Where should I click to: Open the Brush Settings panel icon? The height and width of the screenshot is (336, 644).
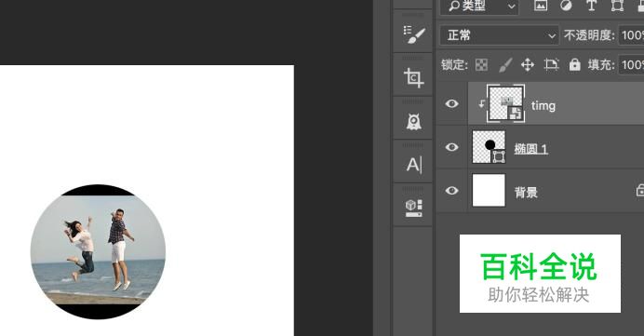(x=413, y=34)
